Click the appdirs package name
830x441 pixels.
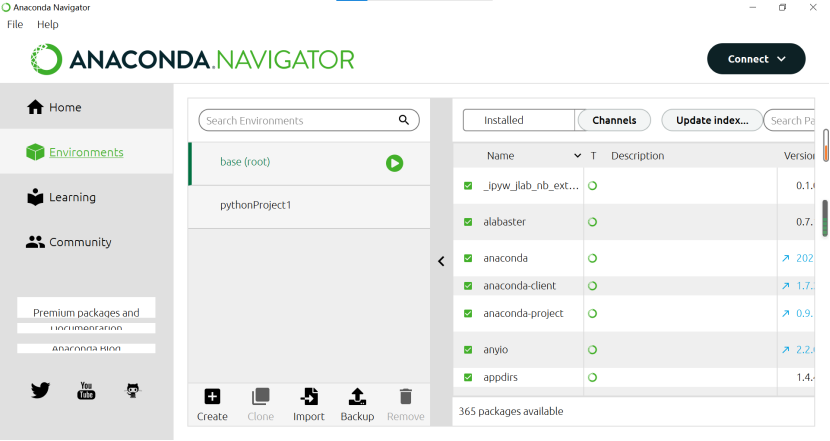500,377
